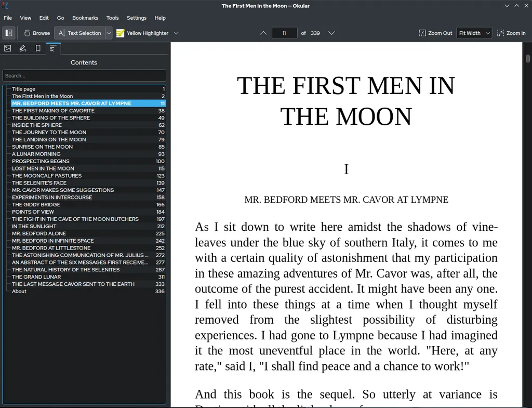
Task: Click inside the contents Search field
Action: pyautogui.click(x=84, y=75)
